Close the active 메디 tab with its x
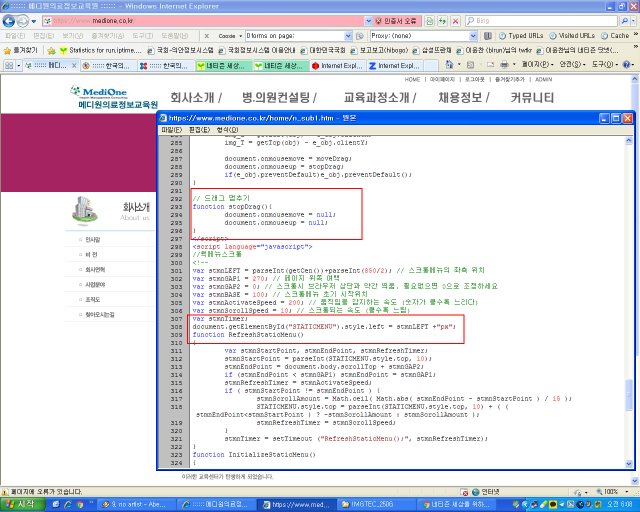The width and height of the screenshot is (640, 512). pyautogui.click(x=74, y=65)
